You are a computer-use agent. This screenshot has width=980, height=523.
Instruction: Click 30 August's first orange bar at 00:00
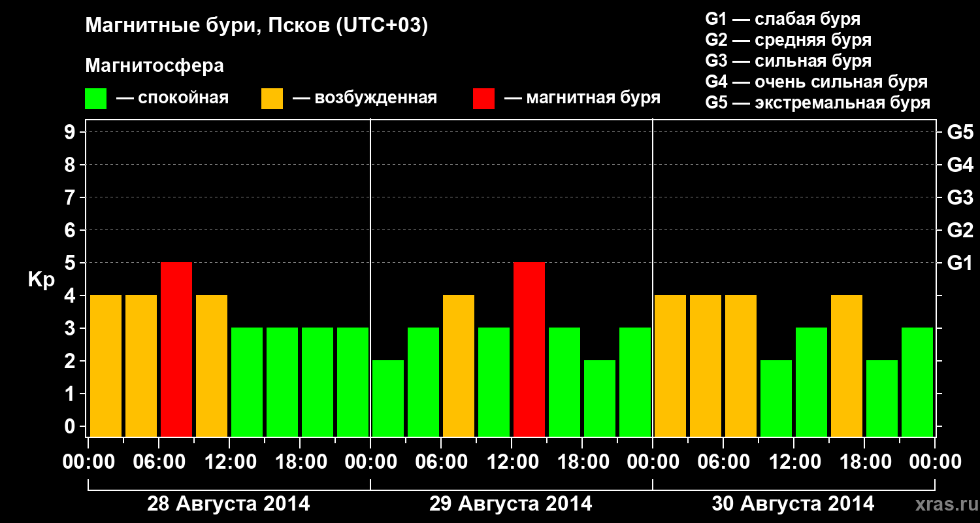click(x=670, y=365)
